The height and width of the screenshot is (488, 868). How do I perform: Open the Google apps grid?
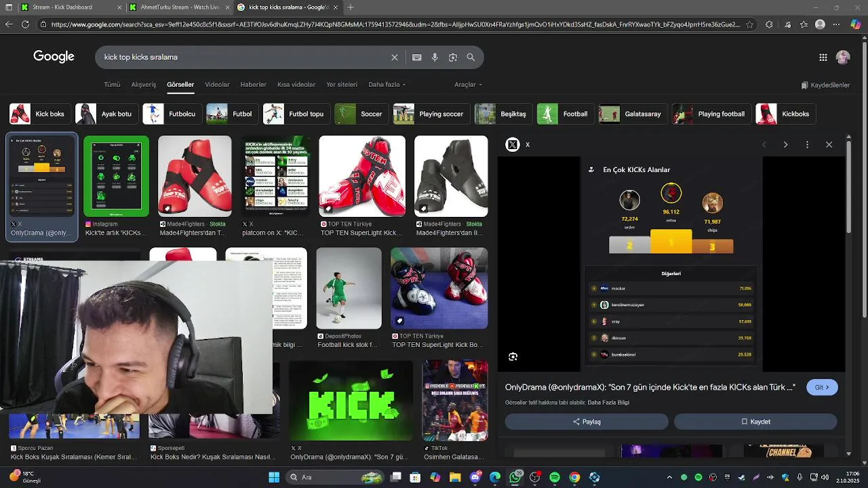[823, 58]
